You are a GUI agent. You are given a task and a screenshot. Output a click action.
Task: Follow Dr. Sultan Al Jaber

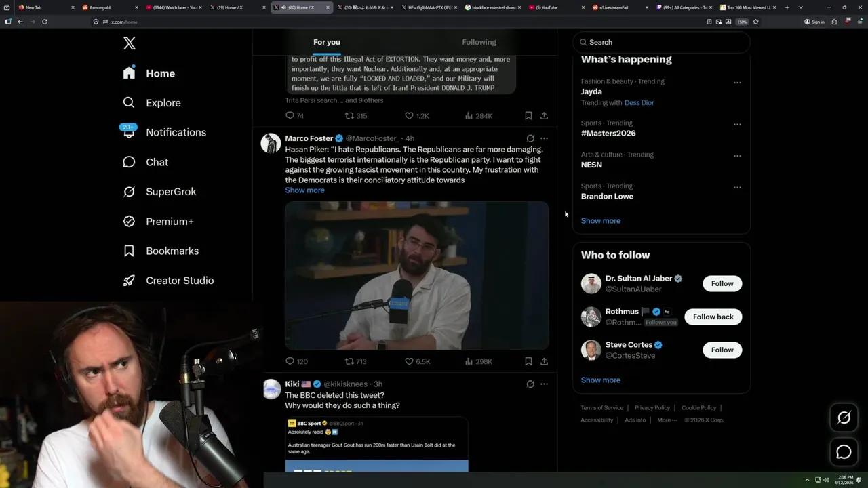pos(722,283)
